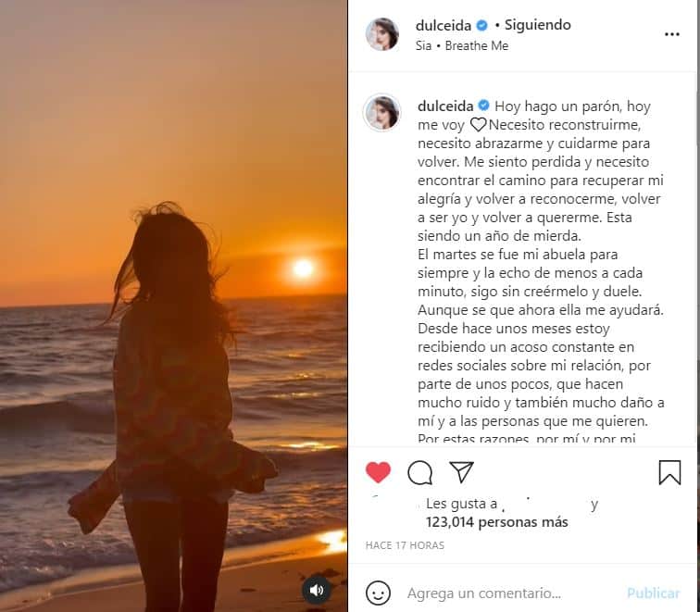Open dulceida username in caption
Image resolution: width=700 pixels, height=612 pixels.
[x=445, y=106]
